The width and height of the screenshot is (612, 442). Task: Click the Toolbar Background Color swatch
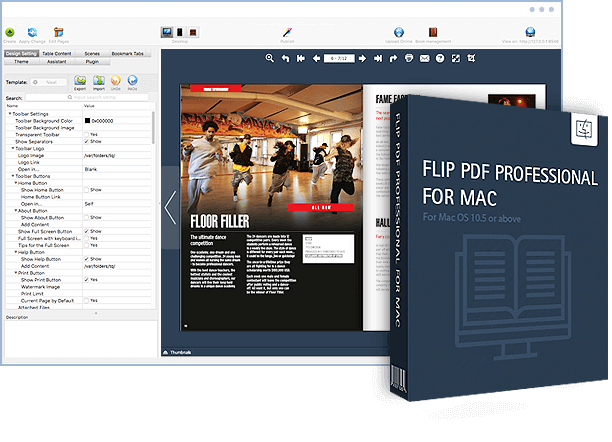click(87, 121)
